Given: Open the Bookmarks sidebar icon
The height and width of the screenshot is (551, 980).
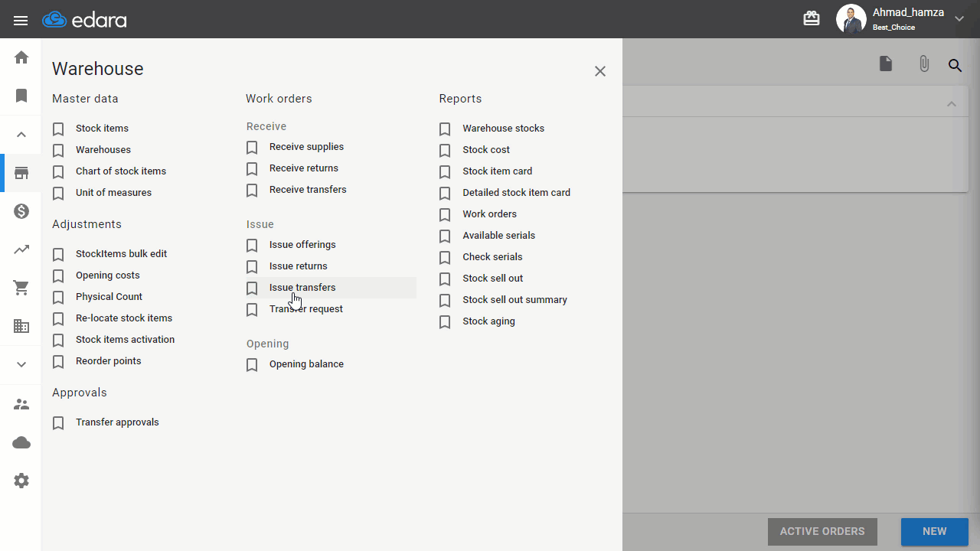Looking at the screenshot, I should point(21,96).
